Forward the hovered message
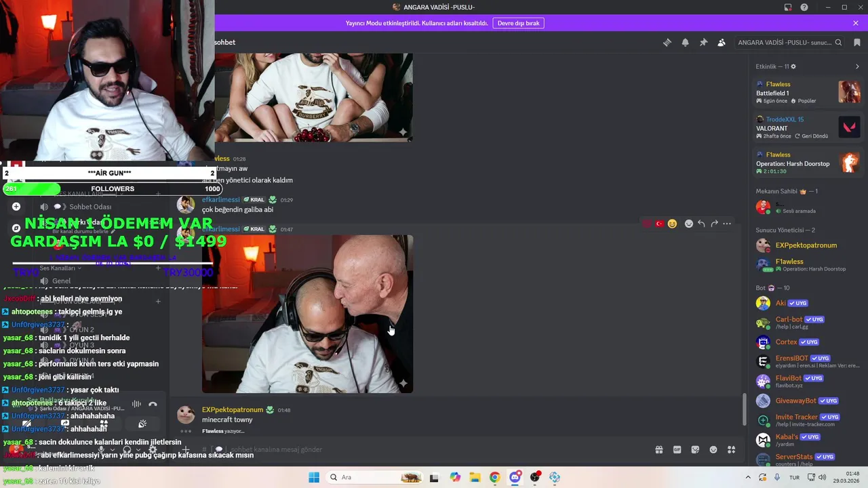The image size is (868, 488). [714, 224]
